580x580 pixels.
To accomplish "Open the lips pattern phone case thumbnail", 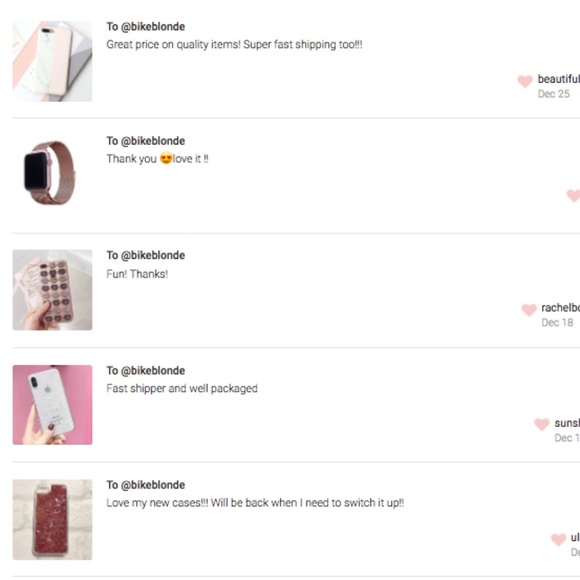I will click(52, 290).
